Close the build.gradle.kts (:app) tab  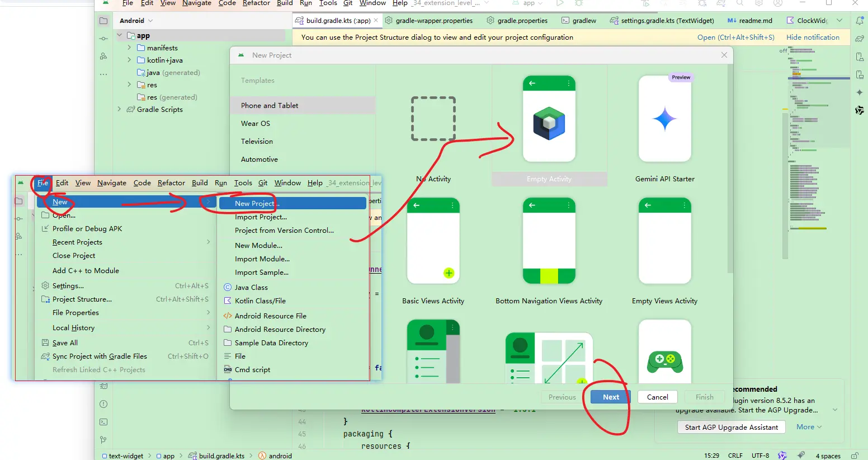pos(376,21)
